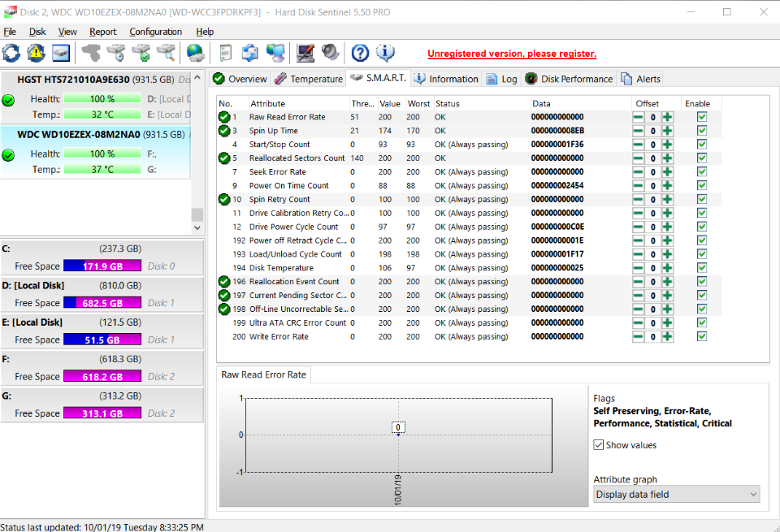Click the yellow warning triangle toolbar icon
The width and height of the screenshot is (780, 532).
coord(36,54)
